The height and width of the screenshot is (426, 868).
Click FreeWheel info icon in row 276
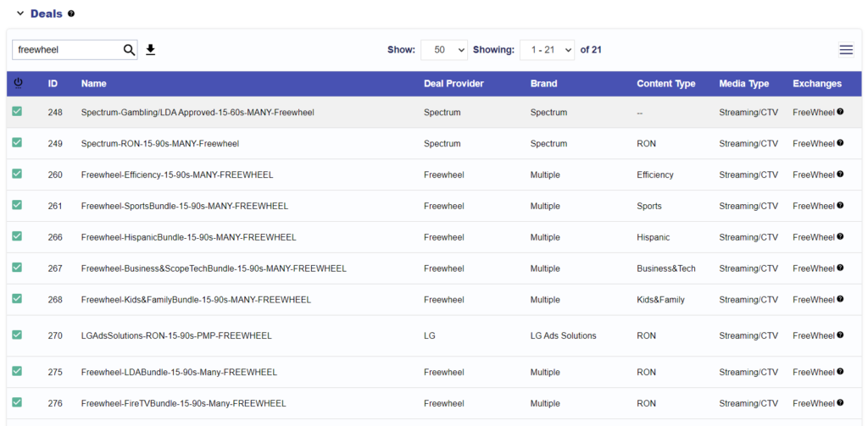[840, 403]
